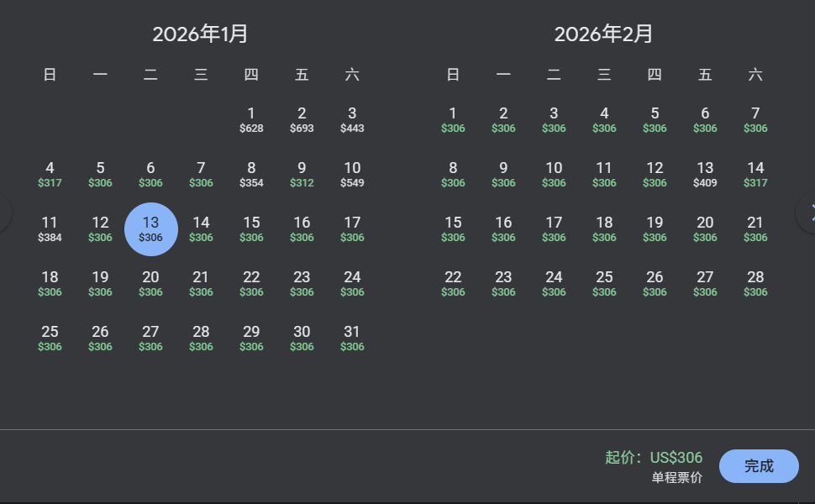Screen dimensions: 815x504
Task: Choose January 11 with $384 fare
Action: click(x=50, y=228)
